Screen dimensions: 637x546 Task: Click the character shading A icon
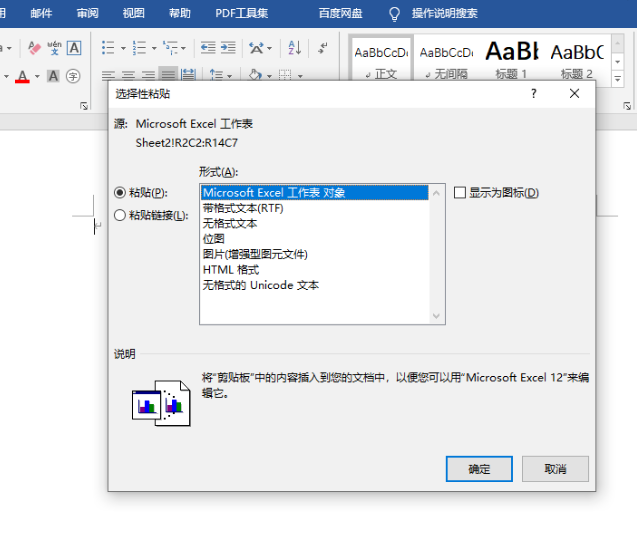53,76
